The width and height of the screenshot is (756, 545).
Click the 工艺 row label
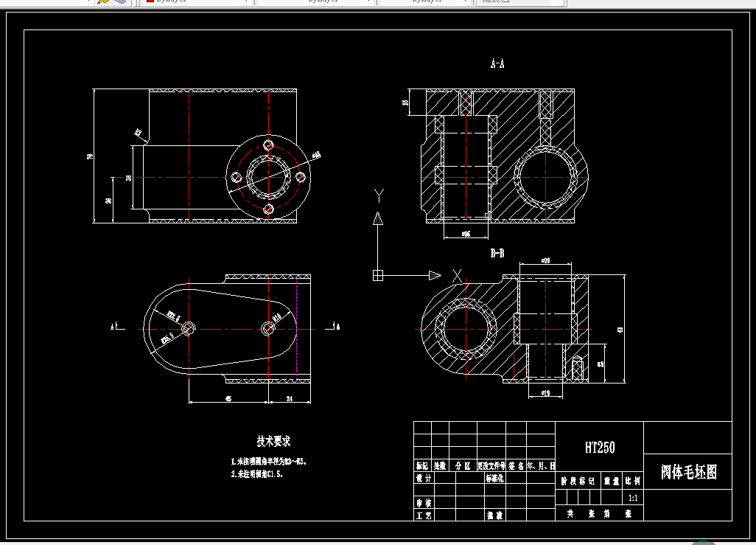(424, 516)
